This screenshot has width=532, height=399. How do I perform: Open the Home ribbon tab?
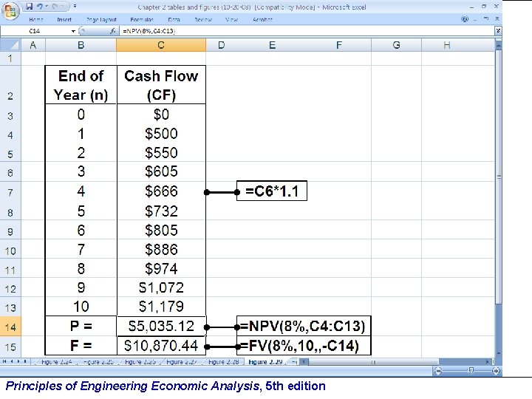(36, 20)
